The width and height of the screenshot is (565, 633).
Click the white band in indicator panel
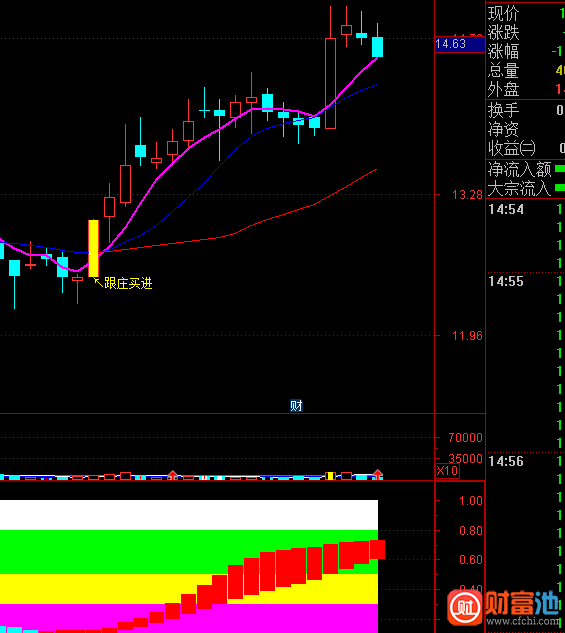click(189, 515)
